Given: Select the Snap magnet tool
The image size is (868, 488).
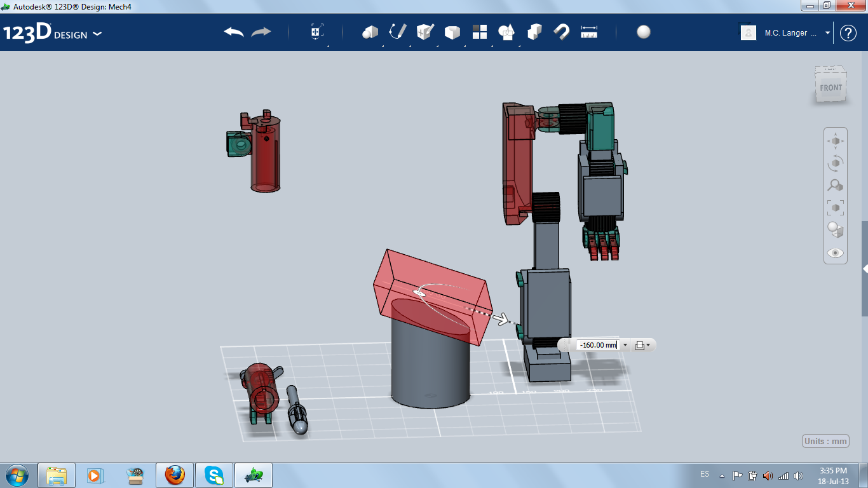Looking at the screenshot, I should (x=562, y=32).
